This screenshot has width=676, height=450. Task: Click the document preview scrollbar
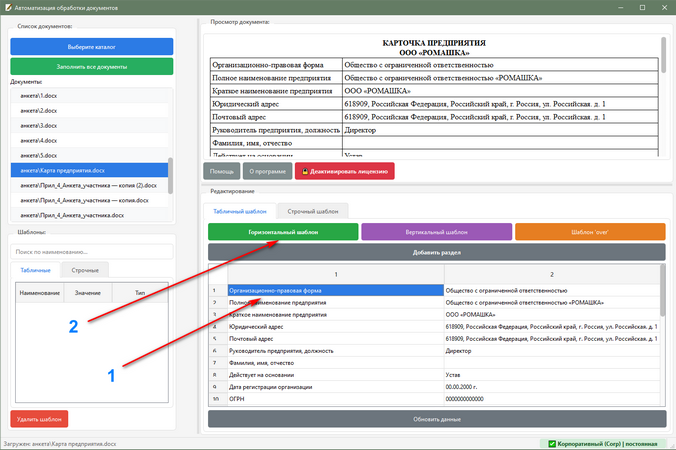coord(663,55)
